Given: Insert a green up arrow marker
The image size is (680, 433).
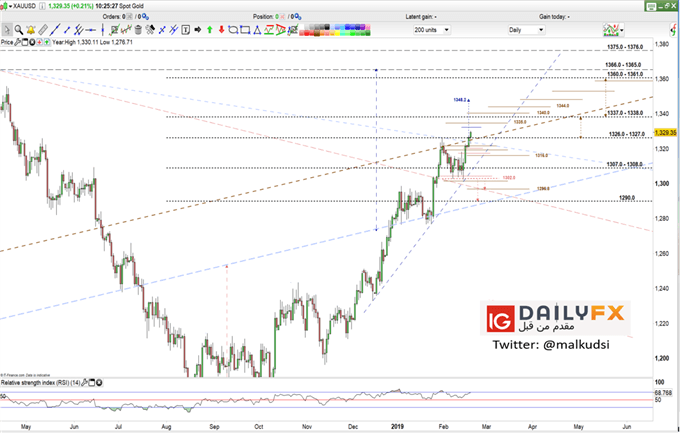Looking at the screenshot, I should click(x=209, y=30).
